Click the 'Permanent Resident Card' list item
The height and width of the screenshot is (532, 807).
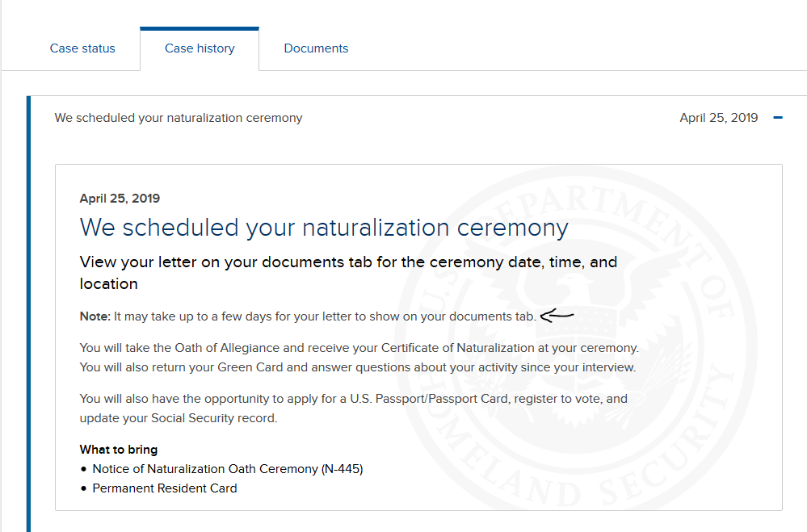[165, 488]
